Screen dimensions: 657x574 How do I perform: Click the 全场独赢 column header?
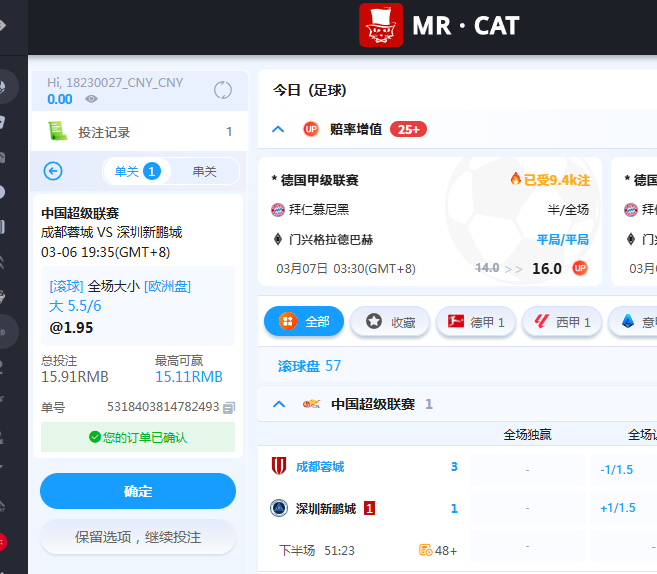click(x=527, y=434)
